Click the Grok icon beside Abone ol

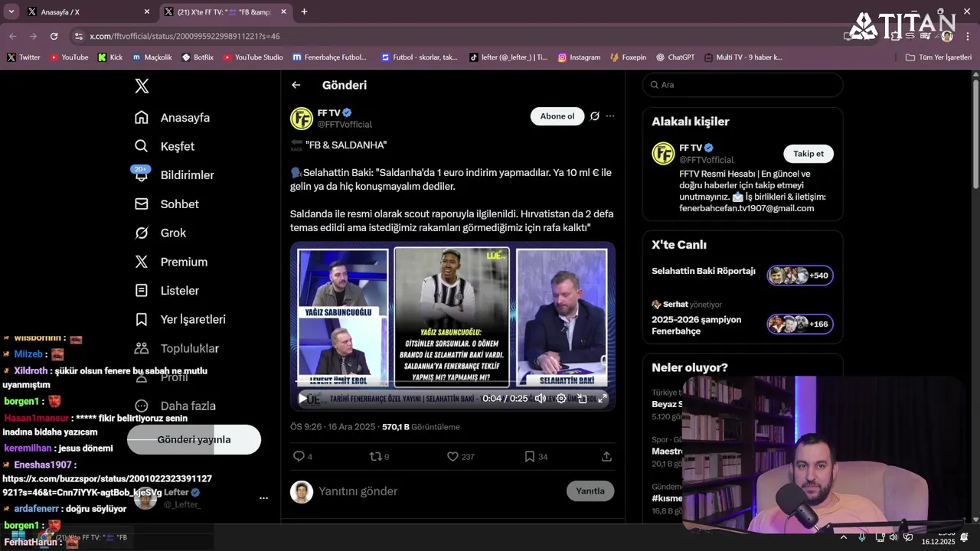tap(594, 116)
